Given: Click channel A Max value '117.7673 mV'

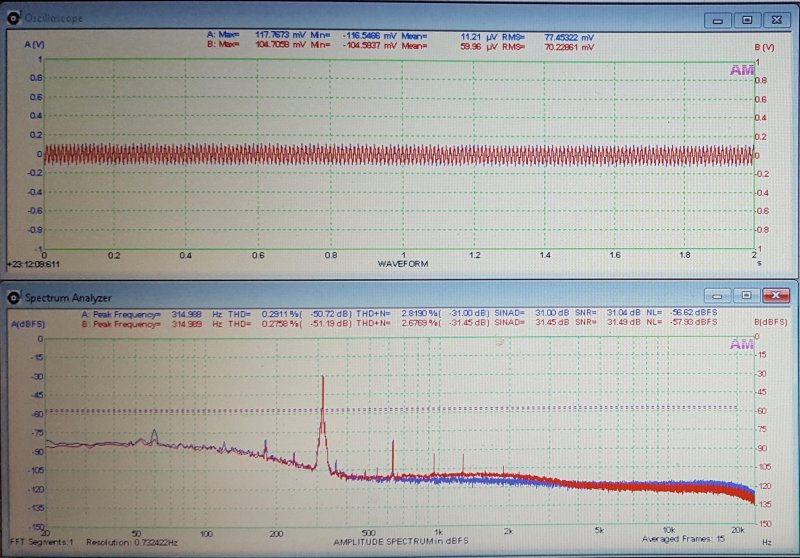Looking at the screenshot, I should coord(280,35).
